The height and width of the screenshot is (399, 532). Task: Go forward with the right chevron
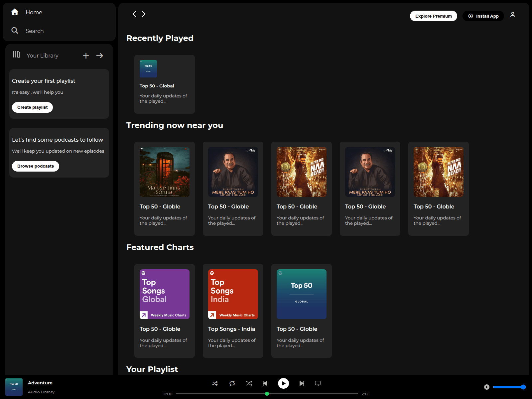(144, 14)
